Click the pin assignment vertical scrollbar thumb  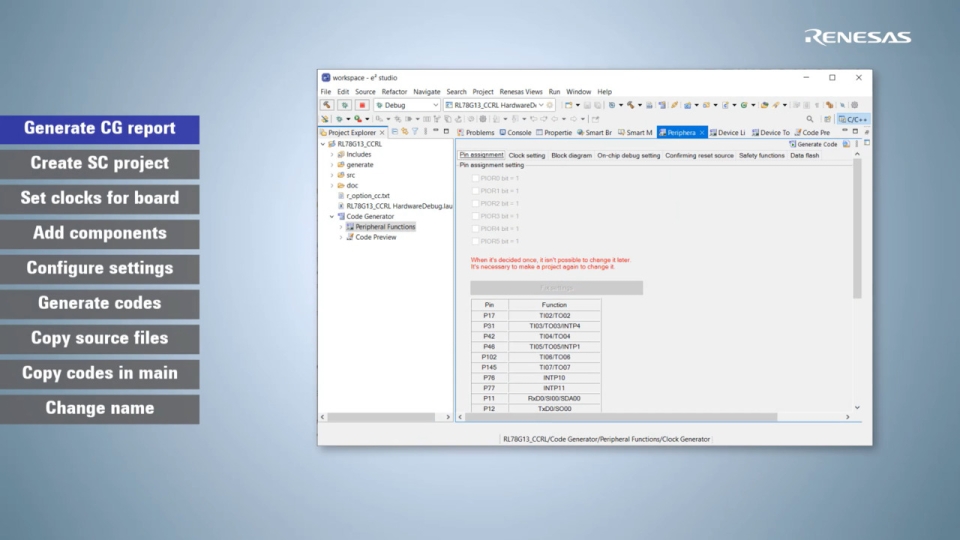pos(857,229)
